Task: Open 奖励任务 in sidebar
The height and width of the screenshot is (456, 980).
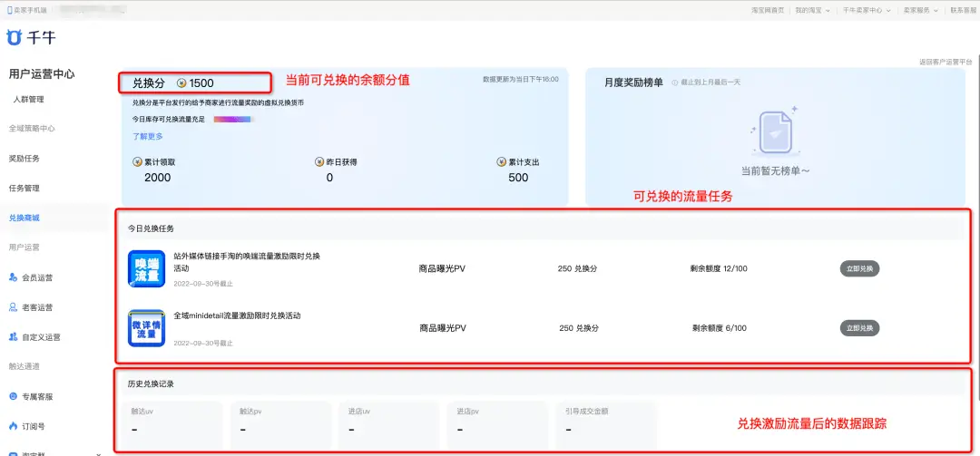Action: (24, 159)
